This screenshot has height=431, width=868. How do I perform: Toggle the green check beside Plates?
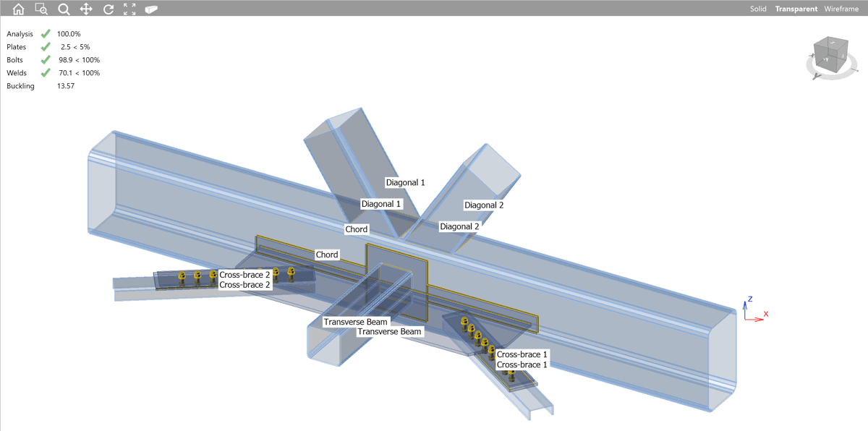tap(46, 46)
